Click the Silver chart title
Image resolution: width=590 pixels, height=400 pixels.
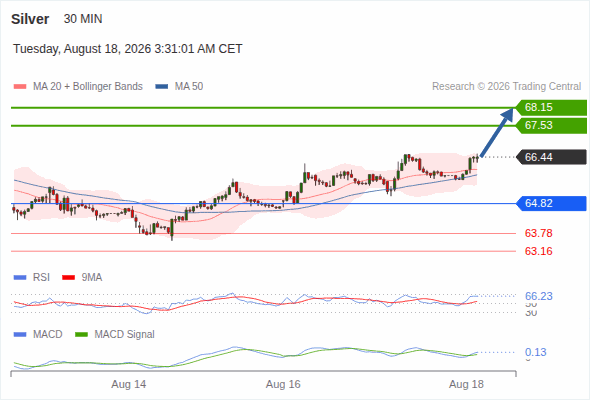[30, 19]
